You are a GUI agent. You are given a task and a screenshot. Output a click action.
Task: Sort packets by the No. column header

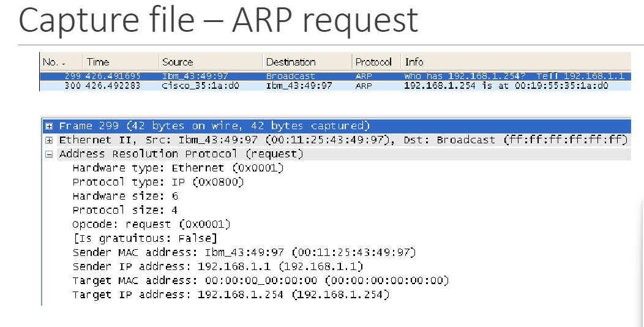(62, 62)
